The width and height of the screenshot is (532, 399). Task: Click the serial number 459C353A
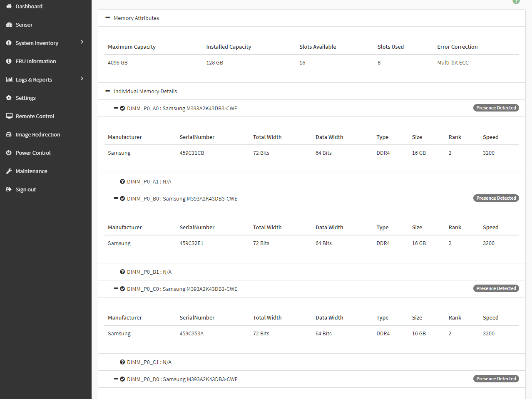(x=191, y=334)
